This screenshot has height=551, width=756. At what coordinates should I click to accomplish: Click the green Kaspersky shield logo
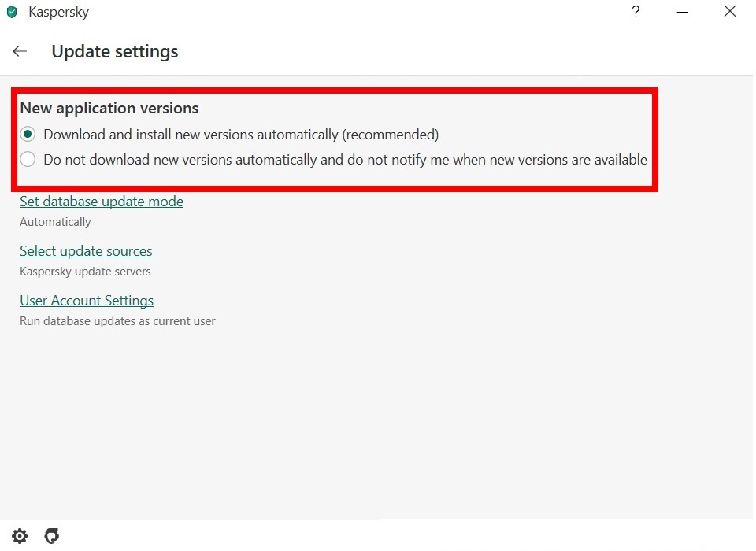[12, 12]
